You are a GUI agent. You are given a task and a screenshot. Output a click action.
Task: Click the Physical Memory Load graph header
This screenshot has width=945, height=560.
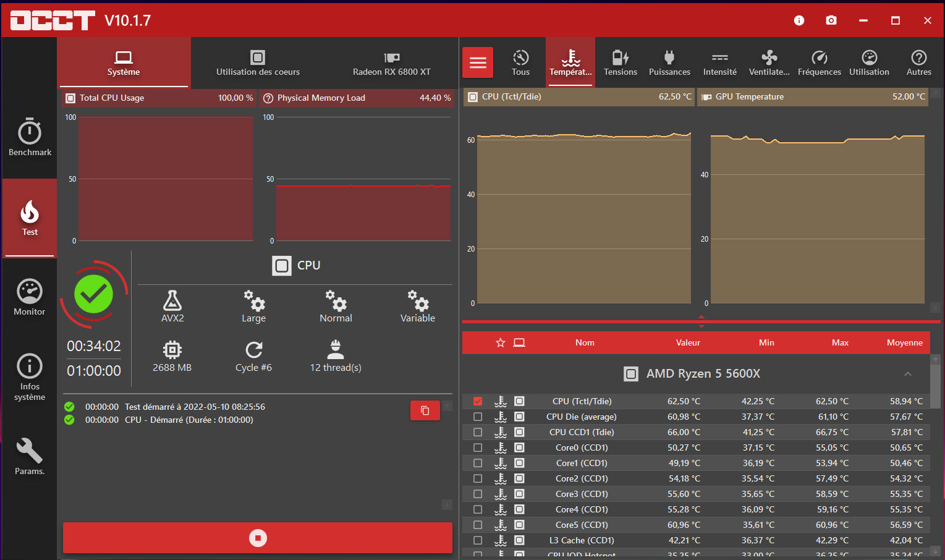[357, 98]
